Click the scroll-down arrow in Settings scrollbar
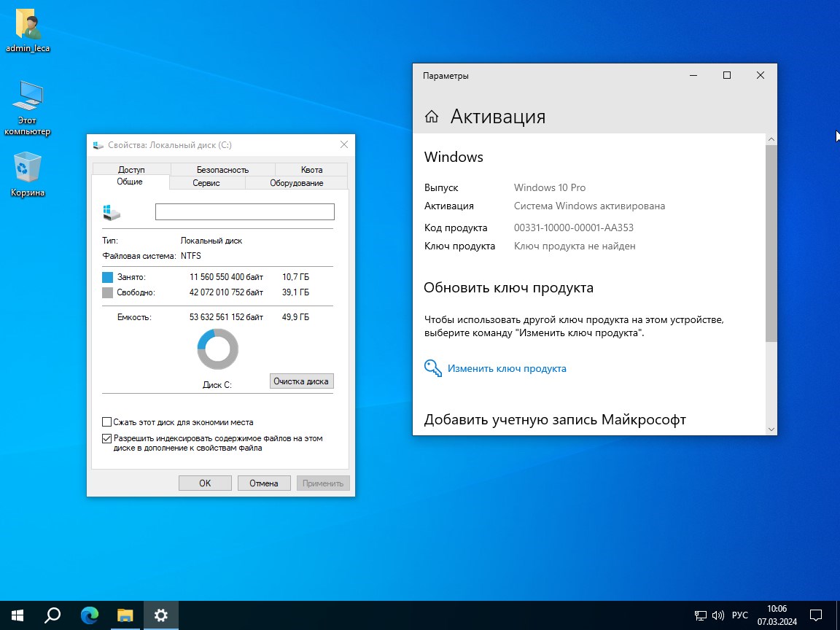This screenshot has width=840, height=630. (x=771, y=429)
